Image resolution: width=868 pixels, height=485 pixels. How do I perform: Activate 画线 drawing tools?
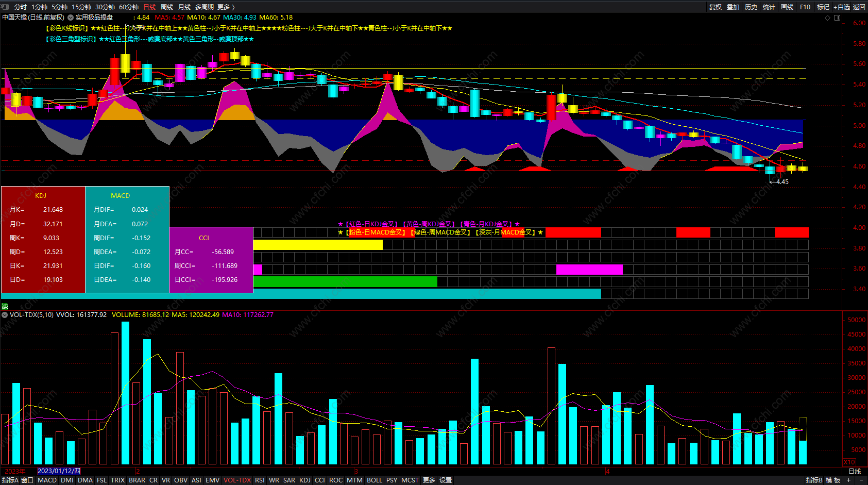[x=787, y=7]
